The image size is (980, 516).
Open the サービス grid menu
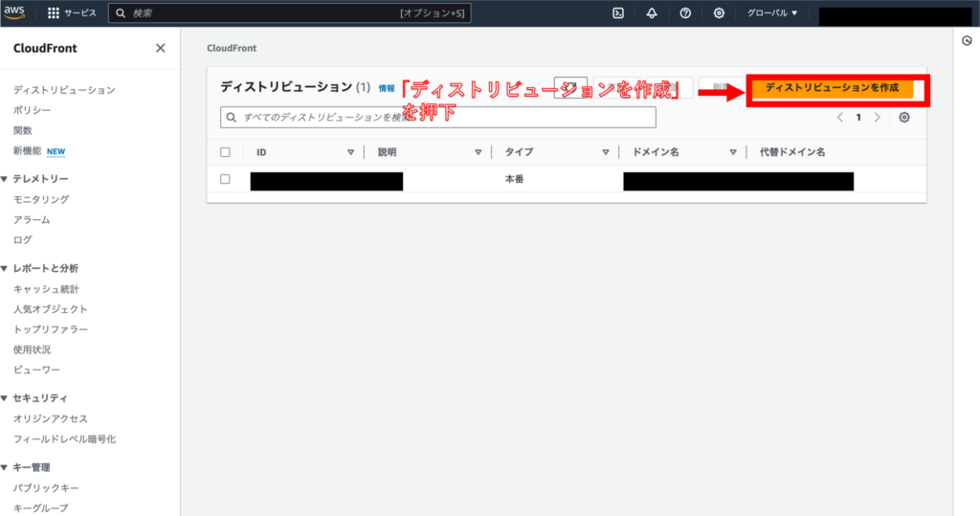coord(72,13)
